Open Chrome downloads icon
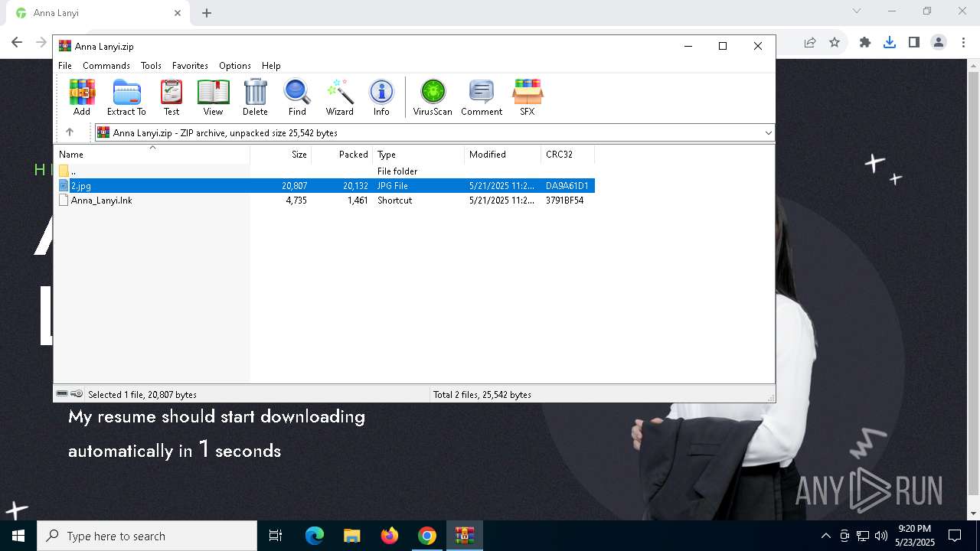980x551 pixels. click(889, 43)
